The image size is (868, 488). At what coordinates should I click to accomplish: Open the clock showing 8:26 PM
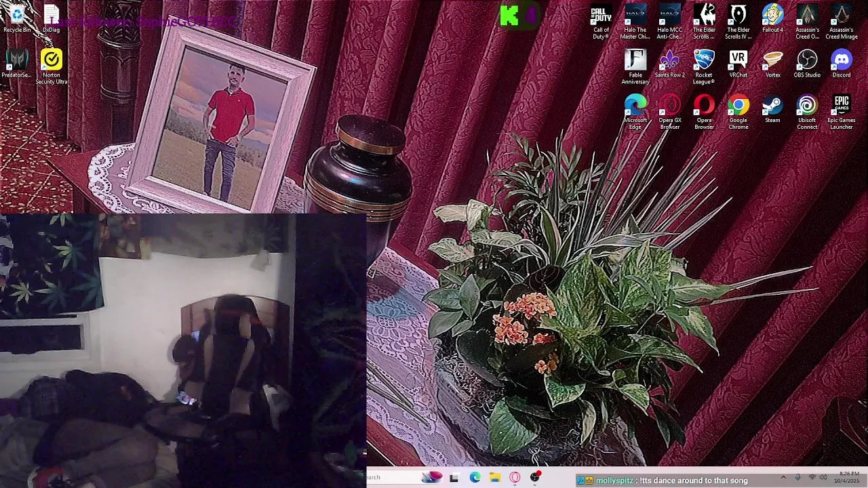(848, 477)
